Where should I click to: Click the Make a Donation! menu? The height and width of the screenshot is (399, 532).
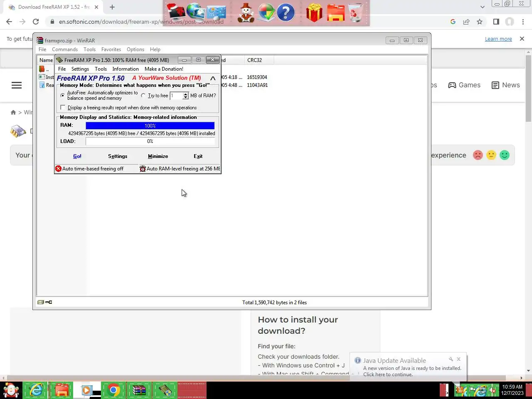coord(164,69)
